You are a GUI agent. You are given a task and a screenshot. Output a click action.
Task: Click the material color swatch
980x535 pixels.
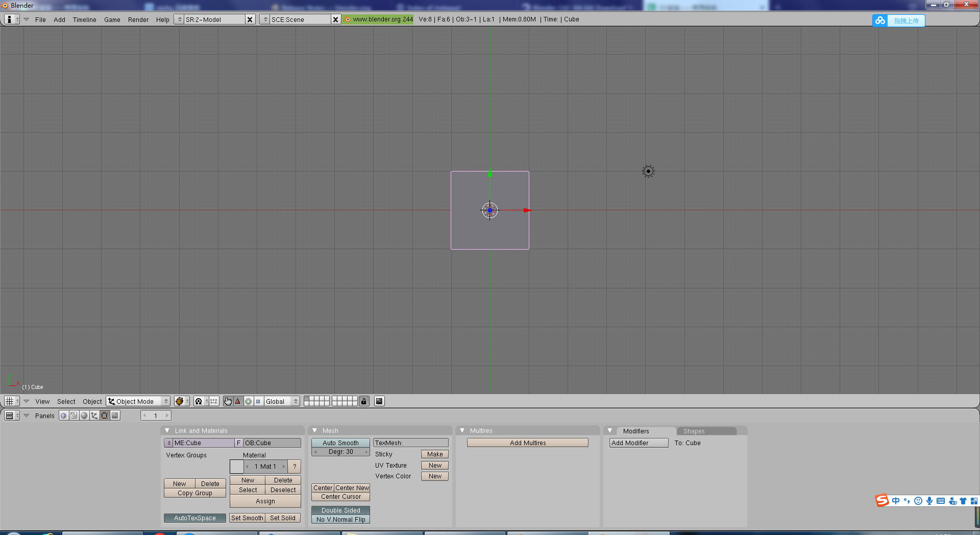click(236, 467)
